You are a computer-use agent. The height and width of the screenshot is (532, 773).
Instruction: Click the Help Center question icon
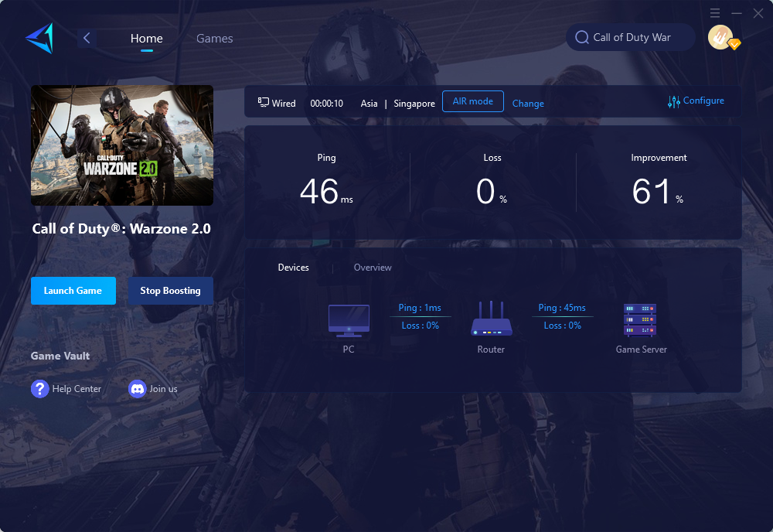40,388
